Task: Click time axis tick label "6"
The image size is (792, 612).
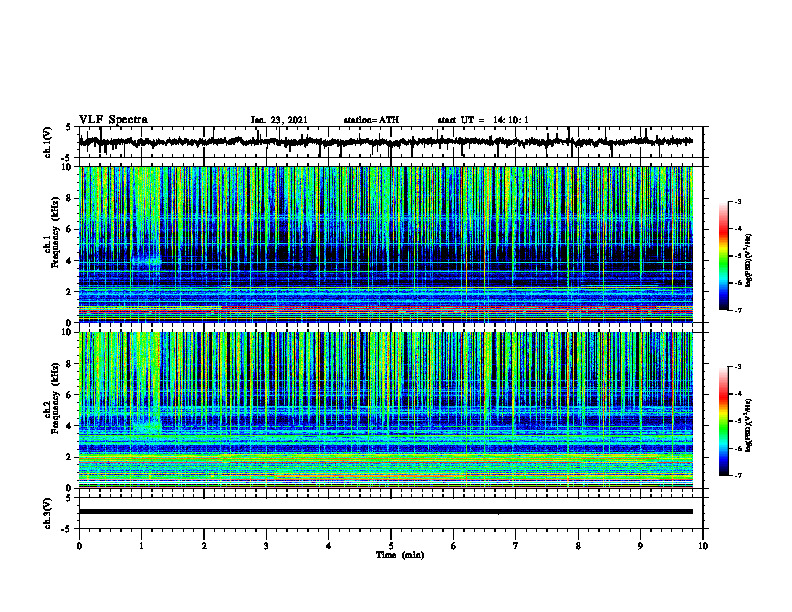Action: pyautogui.click(x=454, y=546)
